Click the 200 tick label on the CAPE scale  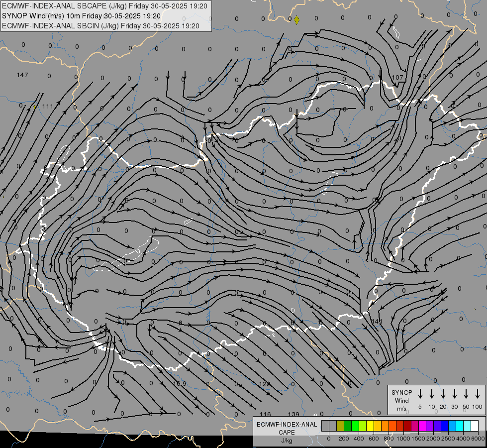(344, 439)
